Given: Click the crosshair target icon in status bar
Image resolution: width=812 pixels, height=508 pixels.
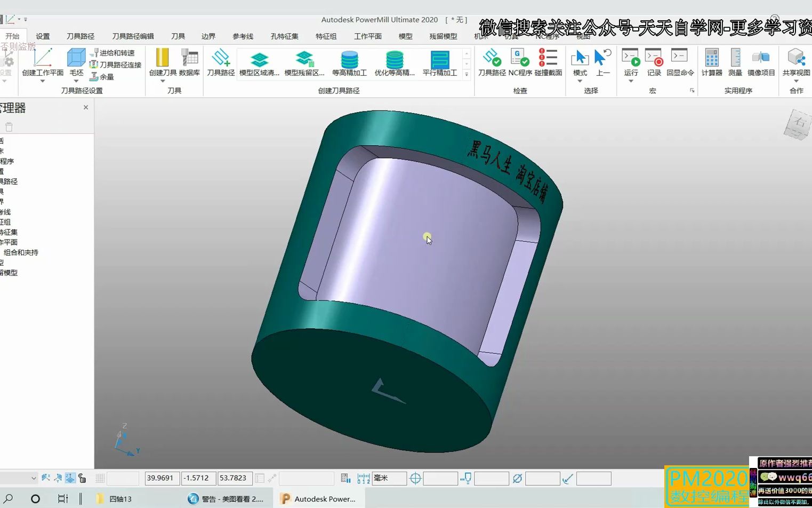Looking at the screenshot, I should (x=415, y=479).
